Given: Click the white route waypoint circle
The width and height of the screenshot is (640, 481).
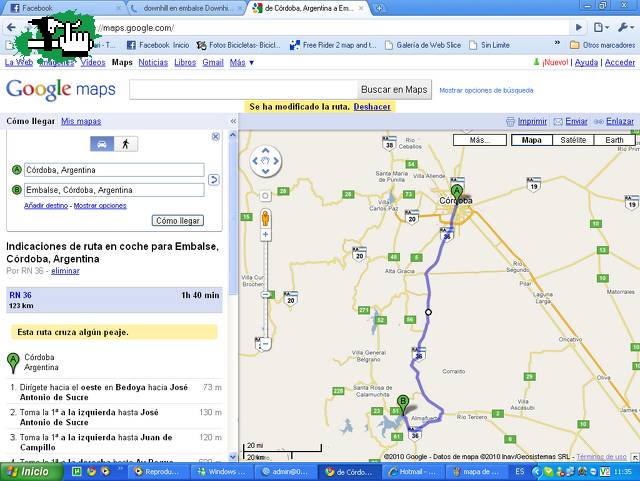Looking at the screenshot, I should point(428,312).
